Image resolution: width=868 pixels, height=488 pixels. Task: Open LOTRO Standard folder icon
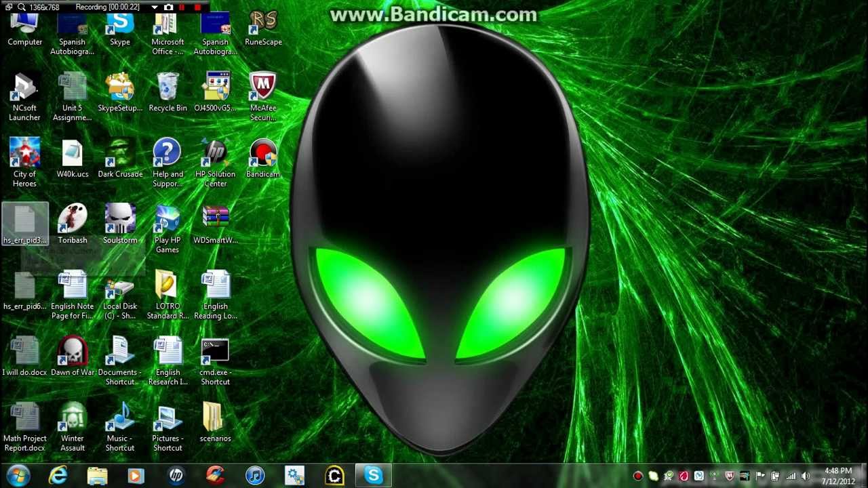tap(167, 295)
